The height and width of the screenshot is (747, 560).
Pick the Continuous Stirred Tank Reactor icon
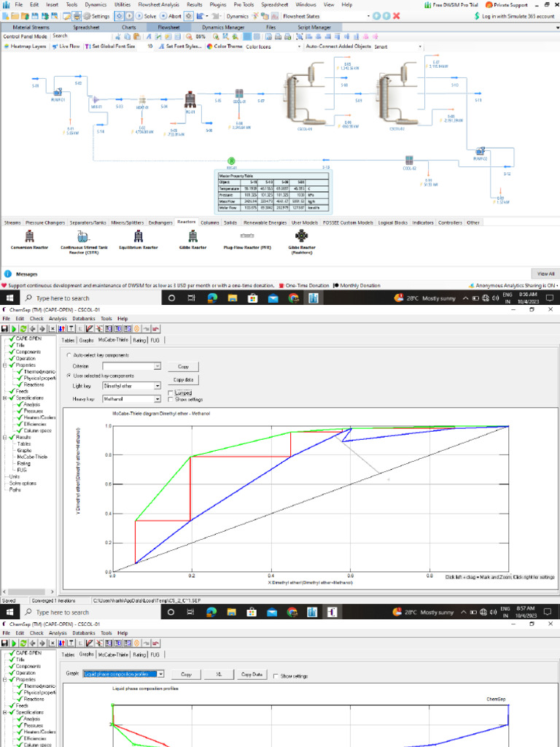tap(83, 236)
